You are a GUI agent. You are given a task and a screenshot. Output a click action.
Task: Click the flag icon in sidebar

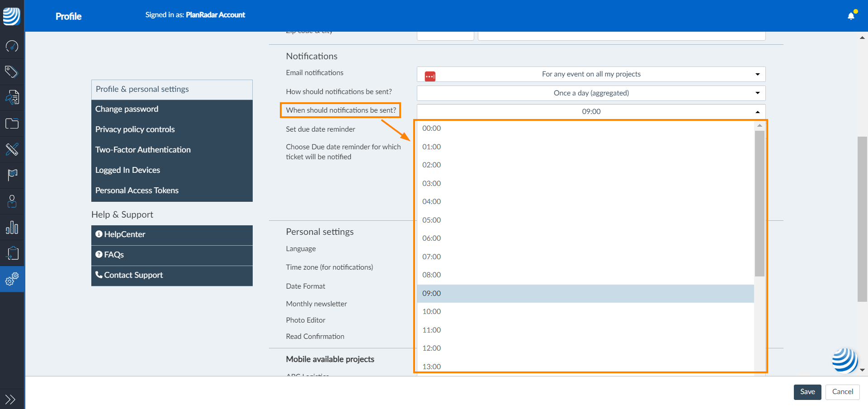point(12,175)
